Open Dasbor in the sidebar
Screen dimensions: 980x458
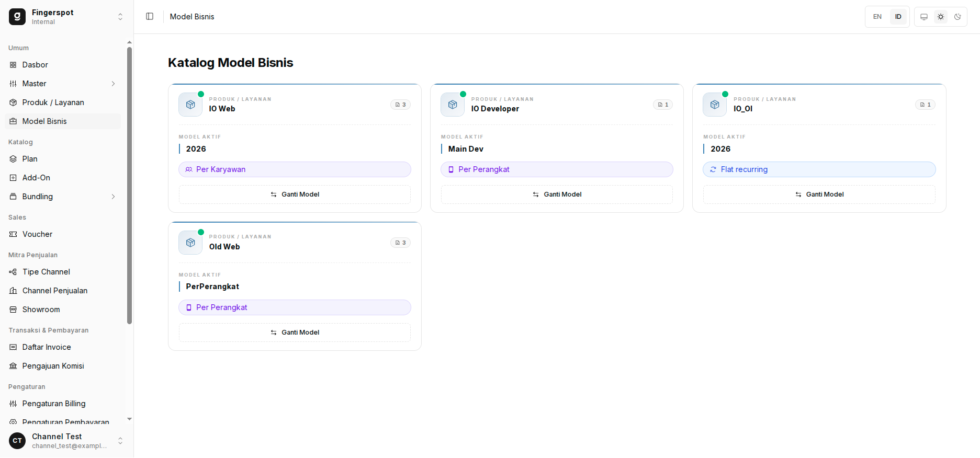[x=63, y=65]
